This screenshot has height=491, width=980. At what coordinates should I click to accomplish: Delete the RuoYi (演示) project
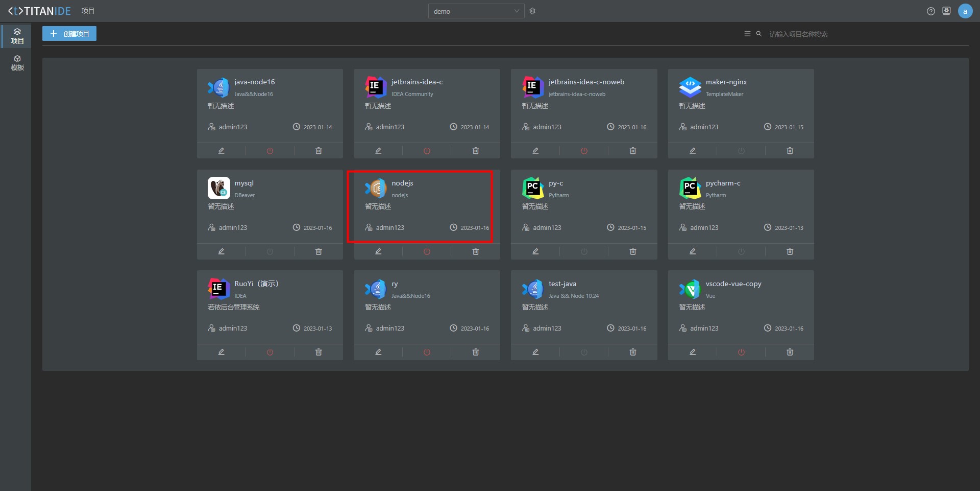(318, 352)
